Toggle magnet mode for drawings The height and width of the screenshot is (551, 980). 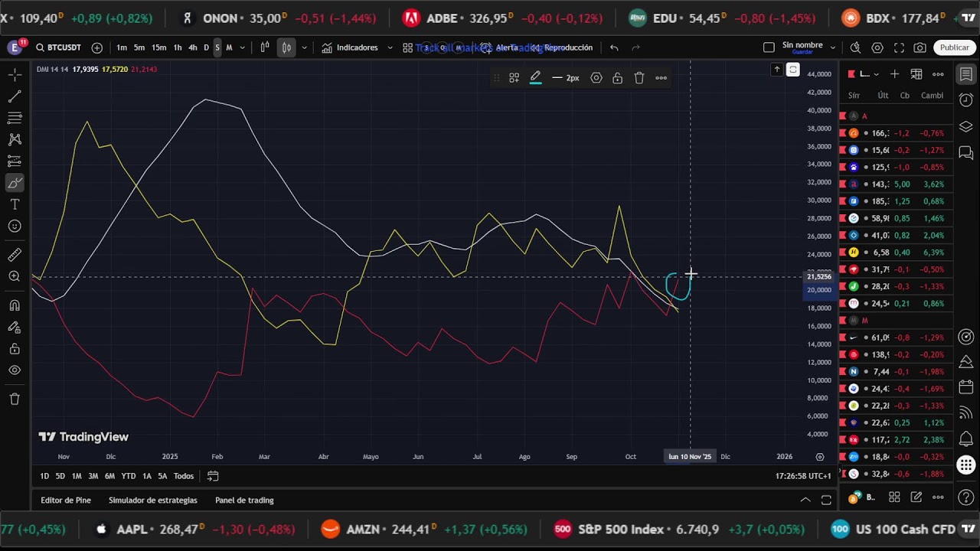click(15, 305)
